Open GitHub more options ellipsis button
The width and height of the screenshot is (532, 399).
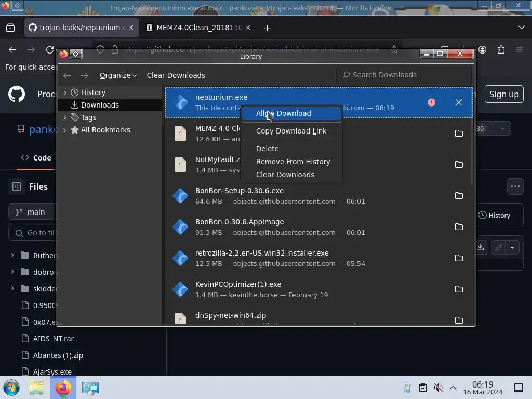(515, 187)
